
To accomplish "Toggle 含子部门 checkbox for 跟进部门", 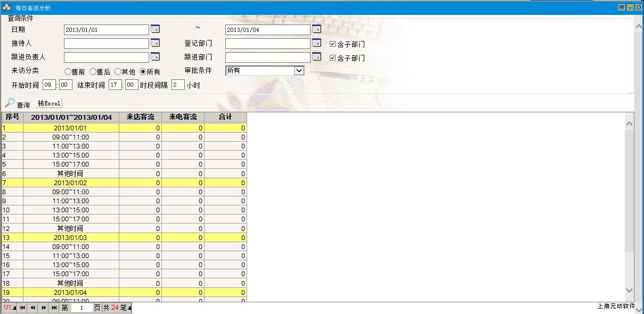I will coord(333,58).
